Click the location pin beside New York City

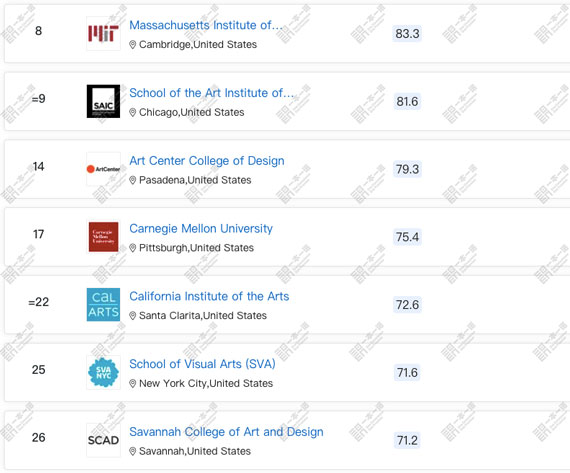tap(133, 384)
